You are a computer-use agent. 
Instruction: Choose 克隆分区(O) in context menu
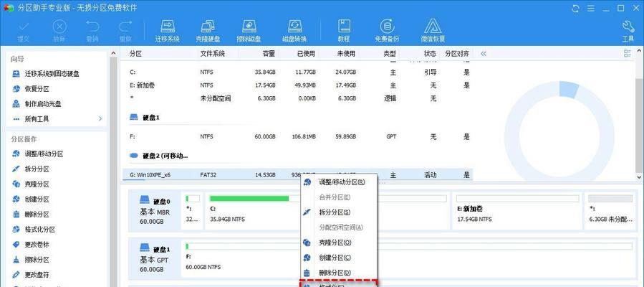[339, 243]
